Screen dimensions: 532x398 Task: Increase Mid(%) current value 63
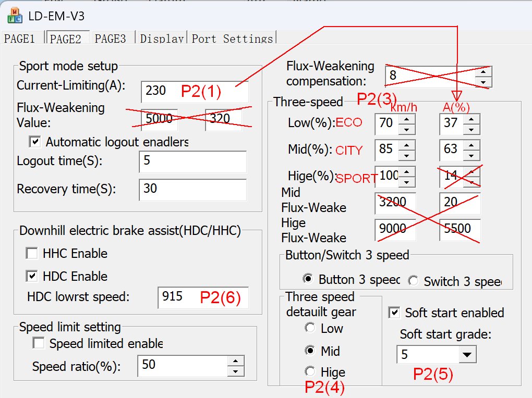coord(471,145)
